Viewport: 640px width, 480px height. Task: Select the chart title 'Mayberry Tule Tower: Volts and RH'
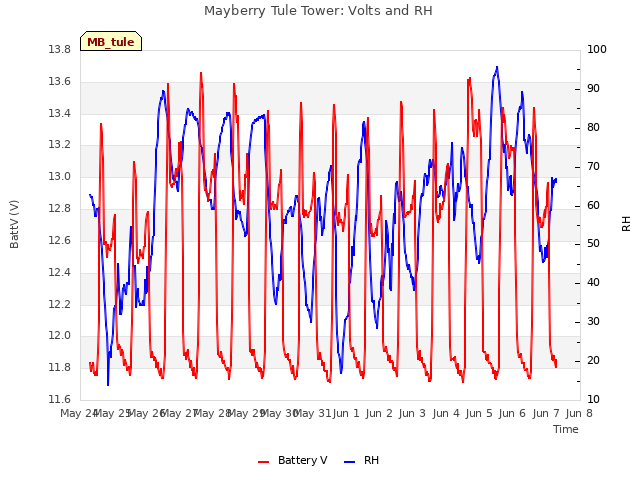pyautogui.click(x=318, y=11)
